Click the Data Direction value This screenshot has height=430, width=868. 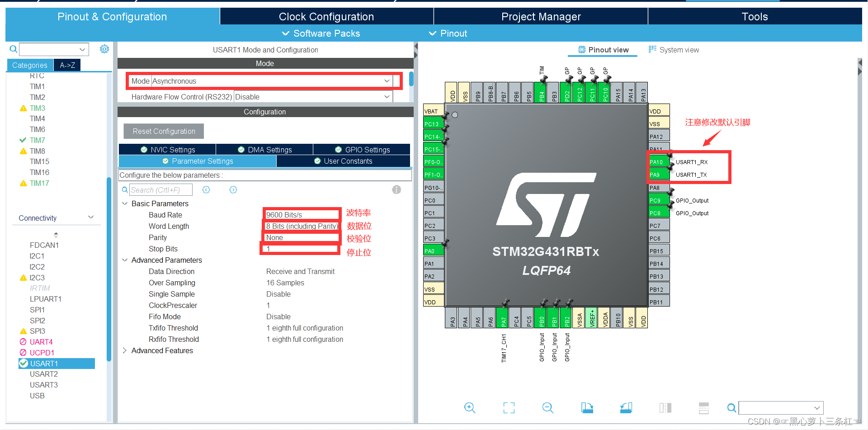pos(300,271)
